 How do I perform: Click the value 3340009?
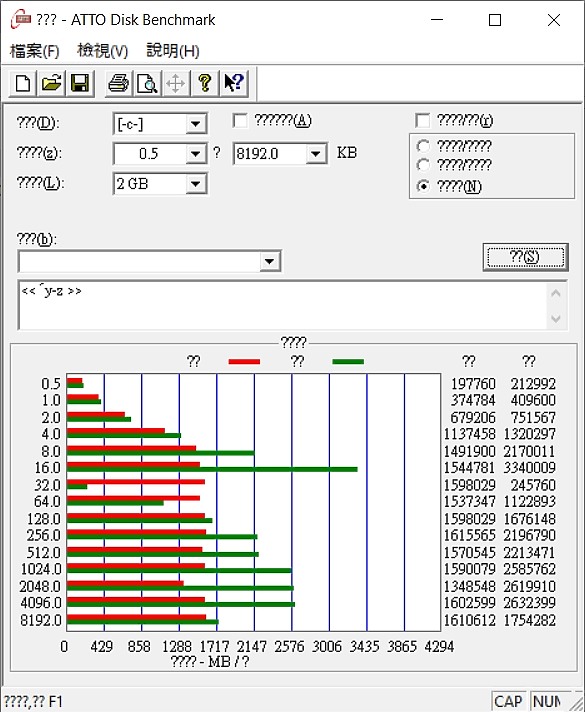(x=530, y=468)
